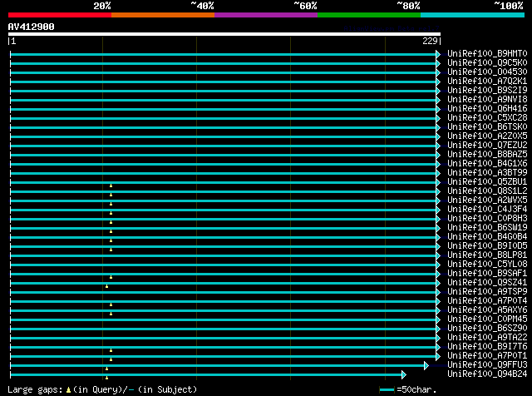Open the UniRef100_Q9C5K0 subject link

(x=487, y=63)
